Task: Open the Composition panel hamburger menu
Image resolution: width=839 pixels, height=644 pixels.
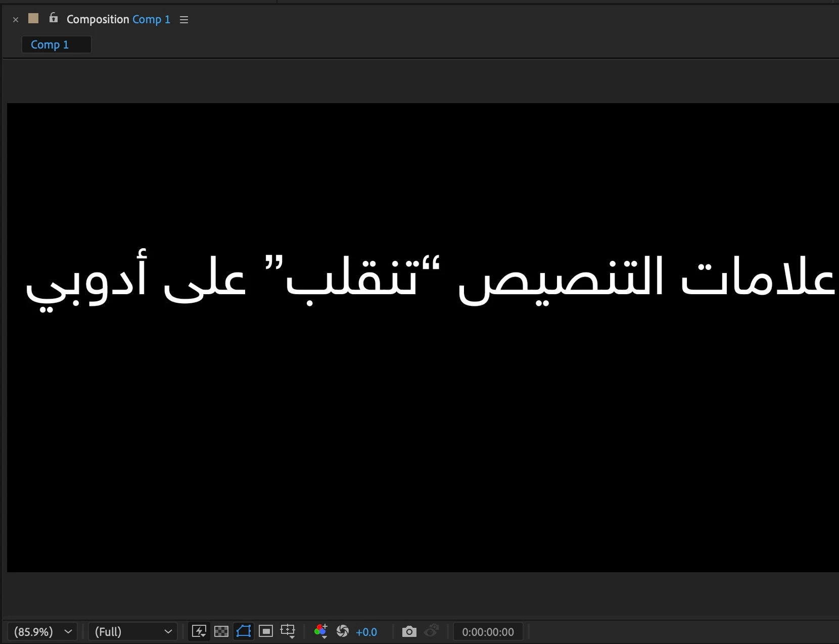Action: pos(184,20)
